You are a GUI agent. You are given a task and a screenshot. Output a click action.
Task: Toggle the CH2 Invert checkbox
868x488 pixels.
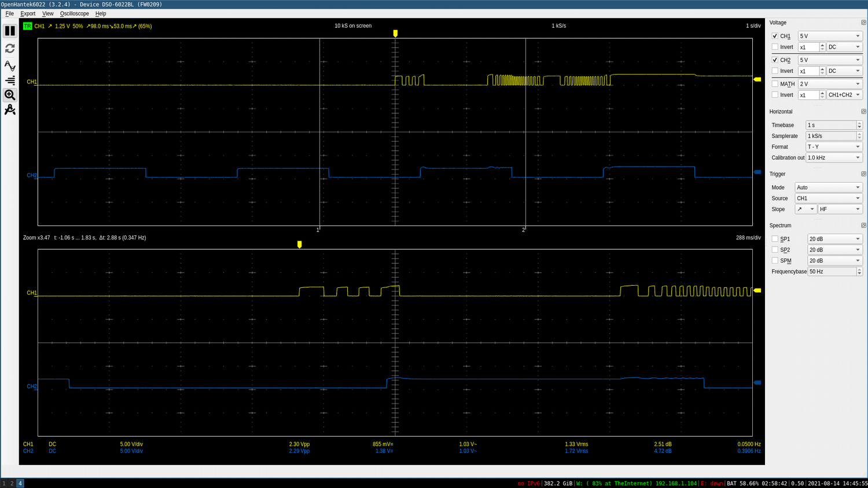pyautogui.click(x=775, y=71)
